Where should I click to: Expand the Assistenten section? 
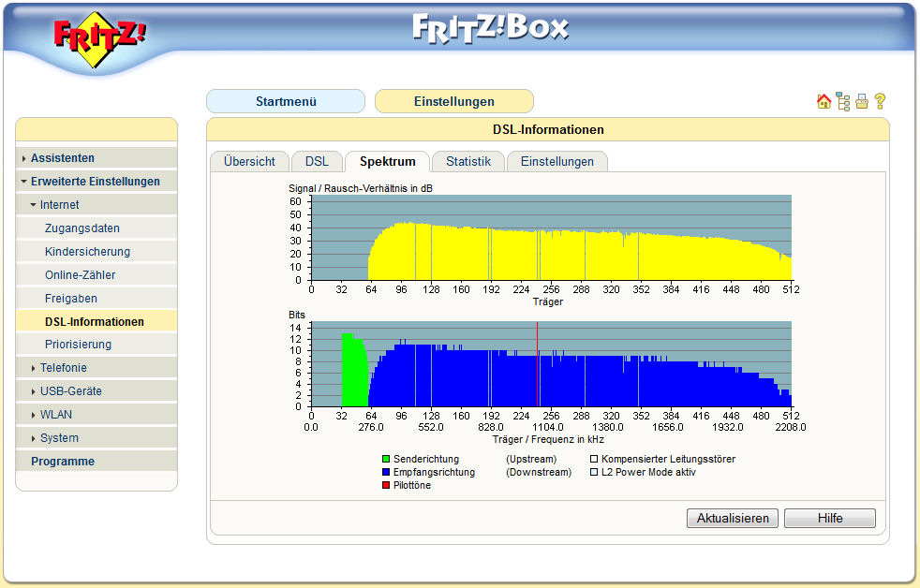[62, 158]
